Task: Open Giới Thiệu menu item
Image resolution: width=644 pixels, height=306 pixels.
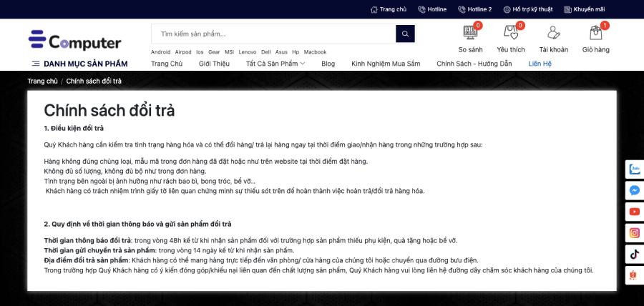Action: tap(215, 64)
